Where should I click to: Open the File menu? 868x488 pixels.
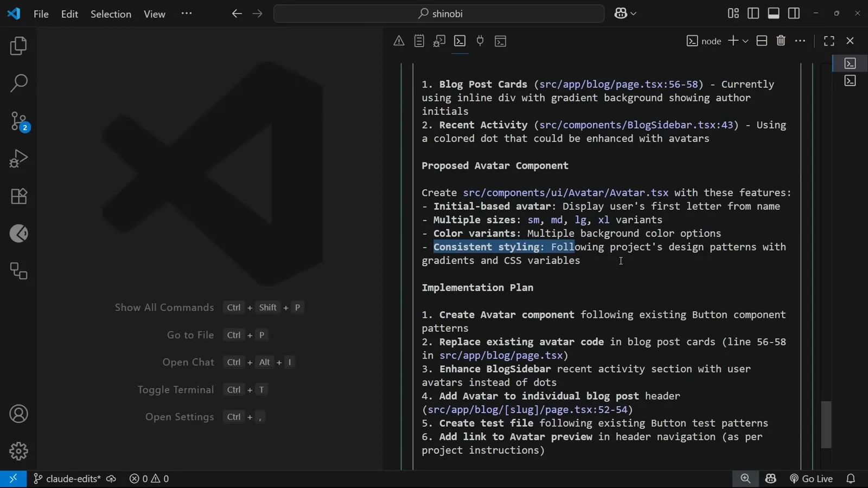click(x=41, y=14)
